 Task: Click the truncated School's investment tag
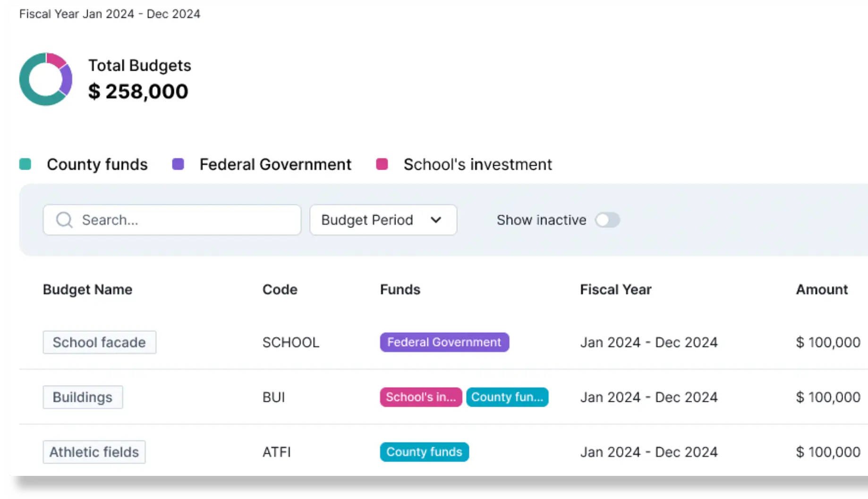[420, 397]
